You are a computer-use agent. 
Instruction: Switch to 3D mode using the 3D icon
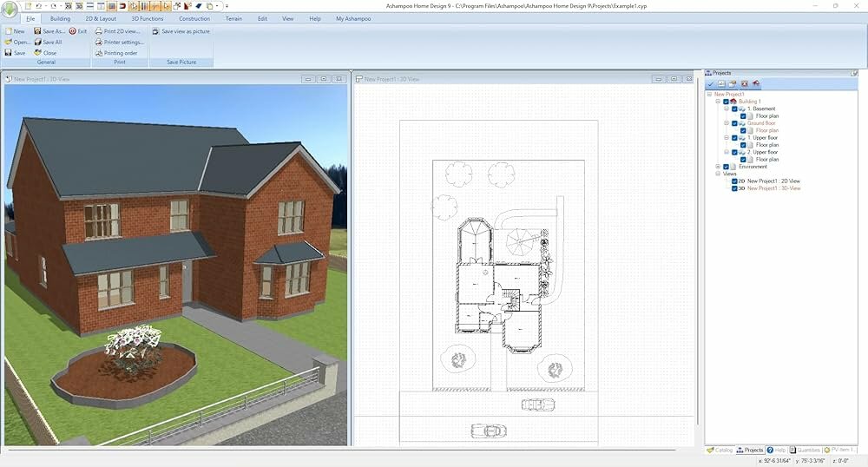tap(79, 6)
